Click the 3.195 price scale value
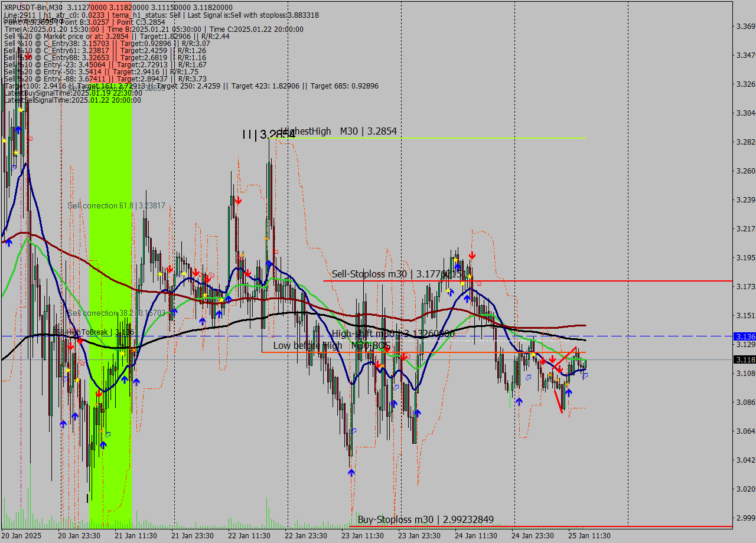The image size is (756, 543). 746,257
